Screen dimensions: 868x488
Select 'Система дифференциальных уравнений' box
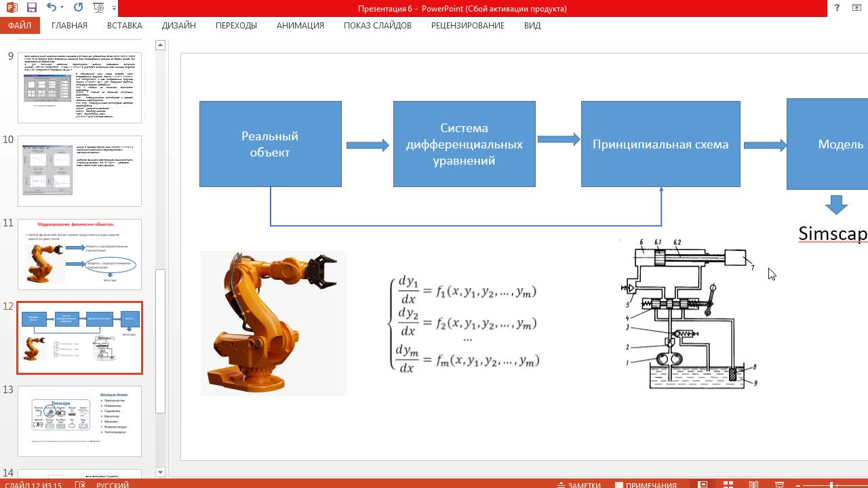pos(464,144)
